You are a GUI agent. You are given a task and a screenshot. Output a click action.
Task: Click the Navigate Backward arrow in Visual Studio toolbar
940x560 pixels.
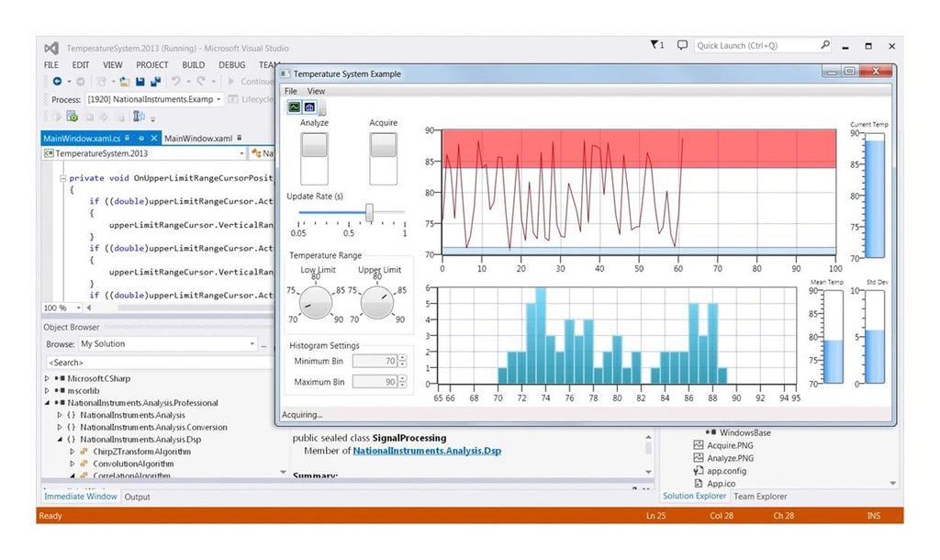[57, 81]
